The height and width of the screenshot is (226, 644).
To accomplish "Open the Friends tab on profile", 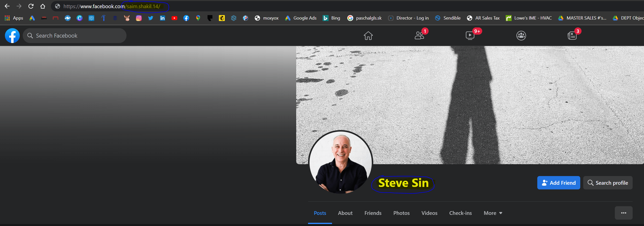I will coord(373,213).
